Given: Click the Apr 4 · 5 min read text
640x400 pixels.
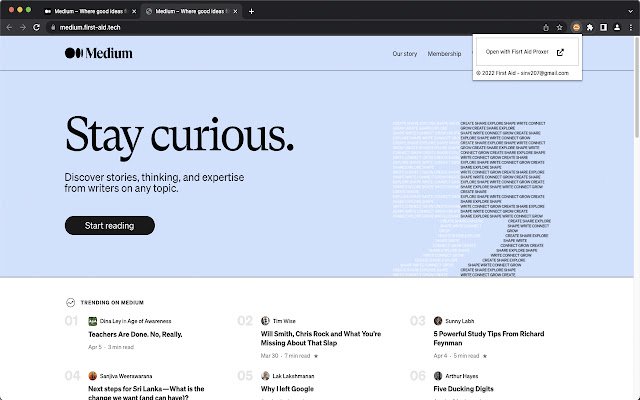Looking at the screenshot, I should [456, 356].
